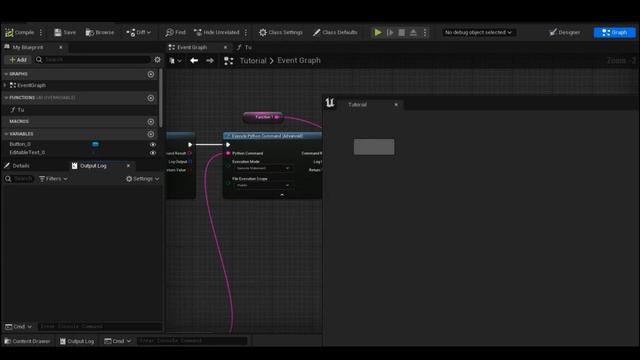Collapse the Functions section
640x360 pixels.
click(6, 98)
